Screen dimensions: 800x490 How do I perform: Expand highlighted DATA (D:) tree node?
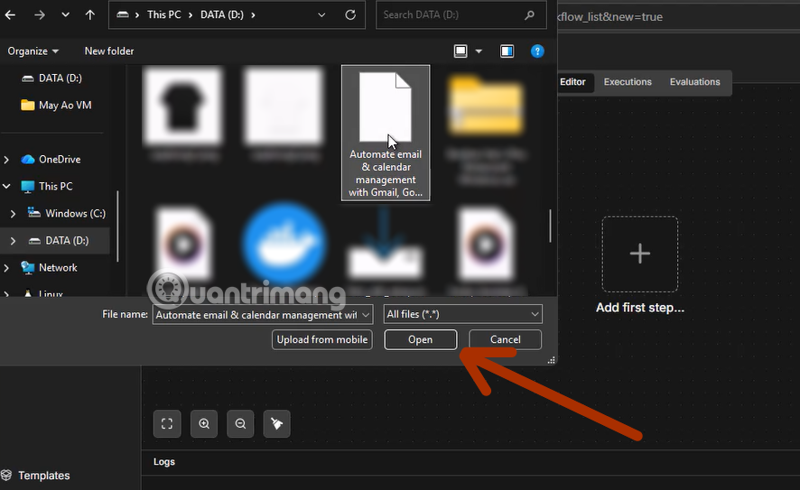(13, 241)
